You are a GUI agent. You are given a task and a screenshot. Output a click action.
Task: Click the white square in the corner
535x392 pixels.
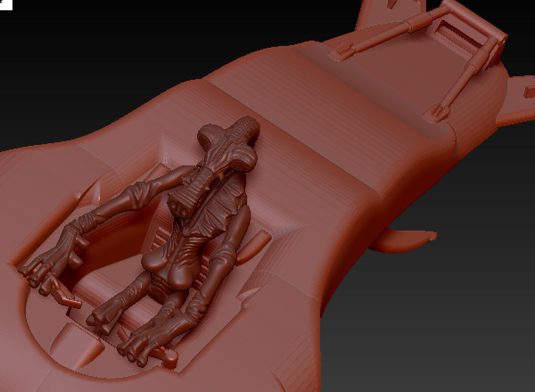(6, 4)
